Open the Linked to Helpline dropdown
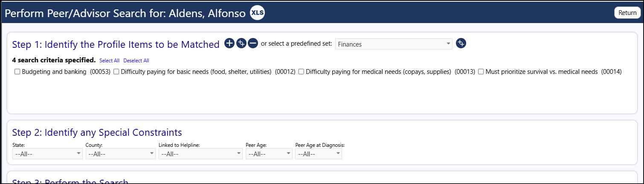644x184 pixels. pos(200,154)
